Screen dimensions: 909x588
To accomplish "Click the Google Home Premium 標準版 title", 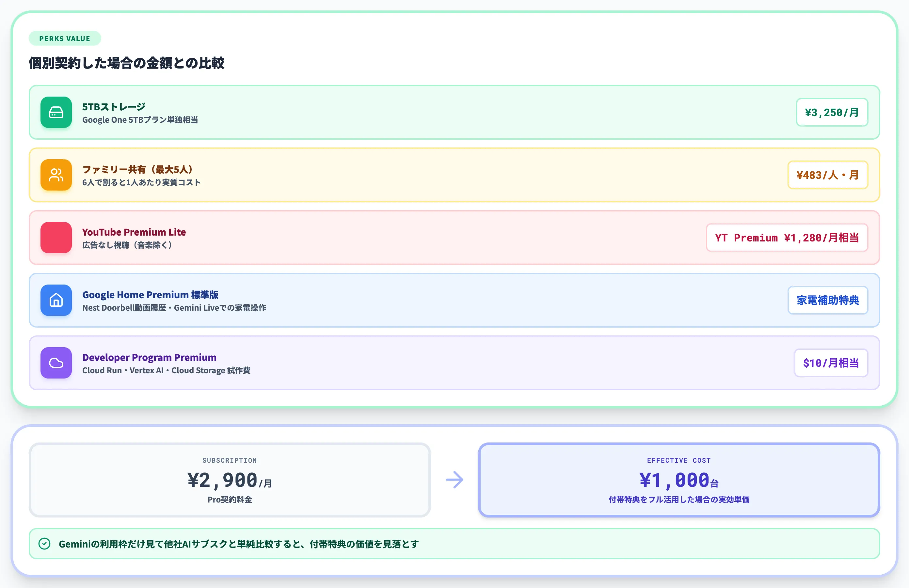I will pos(151,295).
